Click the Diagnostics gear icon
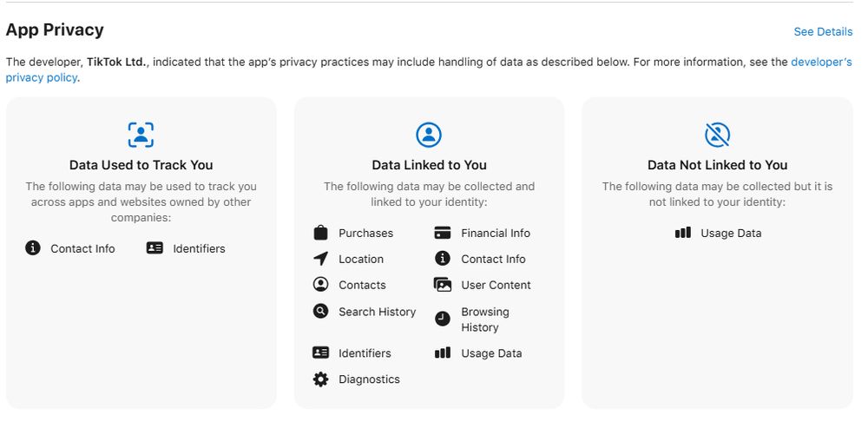868x422 pixels. click(321, 379)
